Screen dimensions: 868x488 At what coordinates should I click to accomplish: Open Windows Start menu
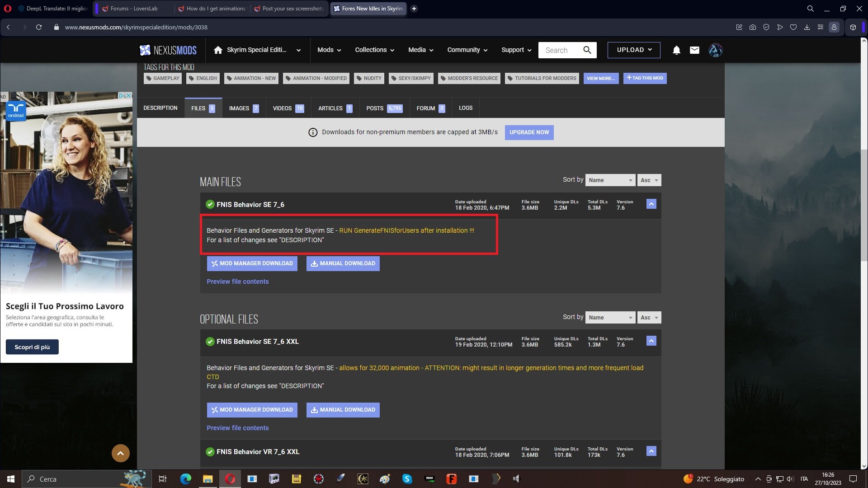(x=11, y=479)
